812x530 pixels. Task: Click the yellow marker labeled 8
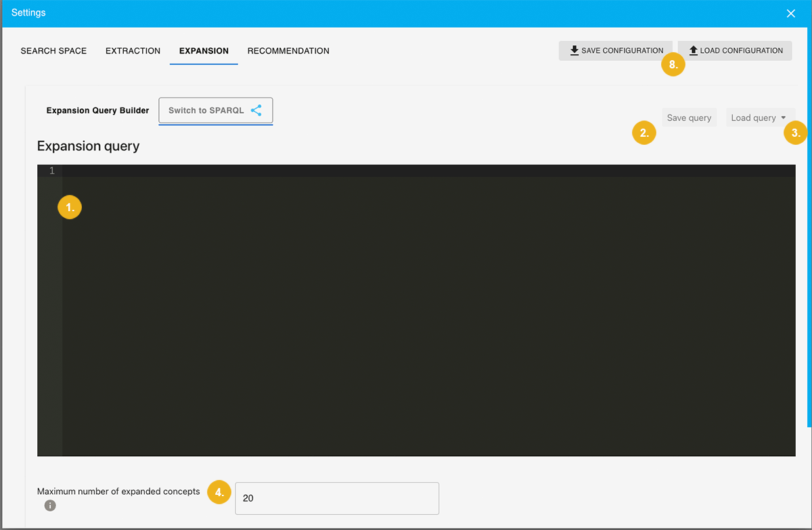[673, 64]
